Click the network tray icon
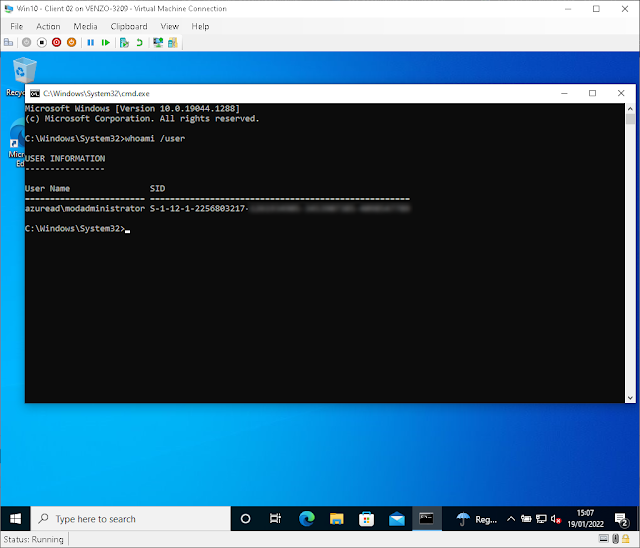This screenshot has width=640, height=548. pos(541,519)
